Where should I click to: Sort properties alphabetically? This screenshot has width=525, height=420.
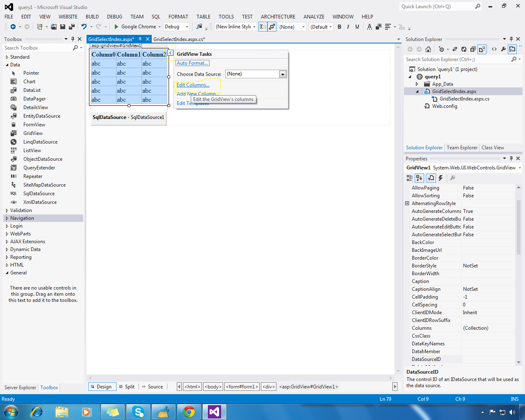[419, 178]
